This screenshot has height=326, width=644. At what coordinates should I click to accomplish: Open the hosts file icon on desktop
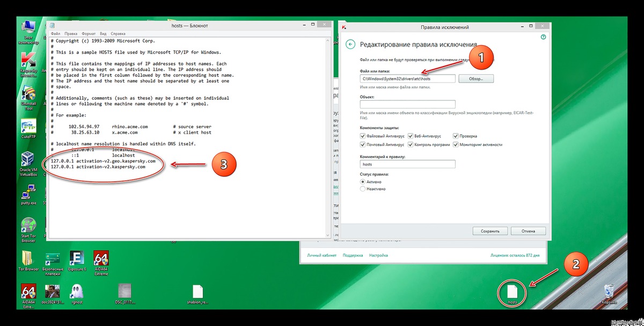point(512,292)
